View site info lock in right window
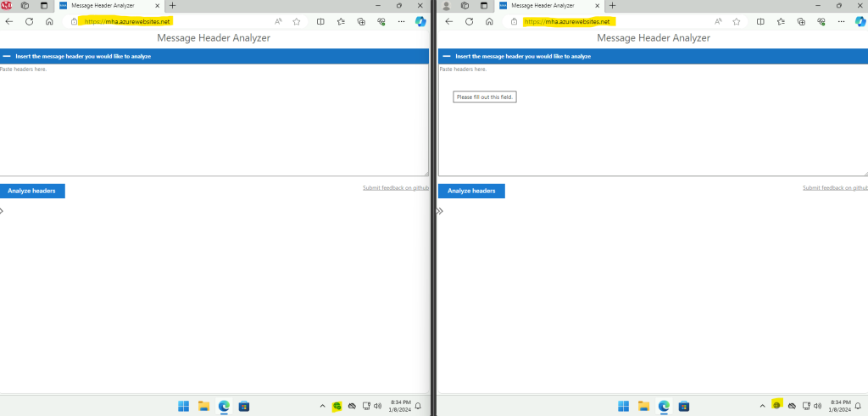 [x=515, y=21]
